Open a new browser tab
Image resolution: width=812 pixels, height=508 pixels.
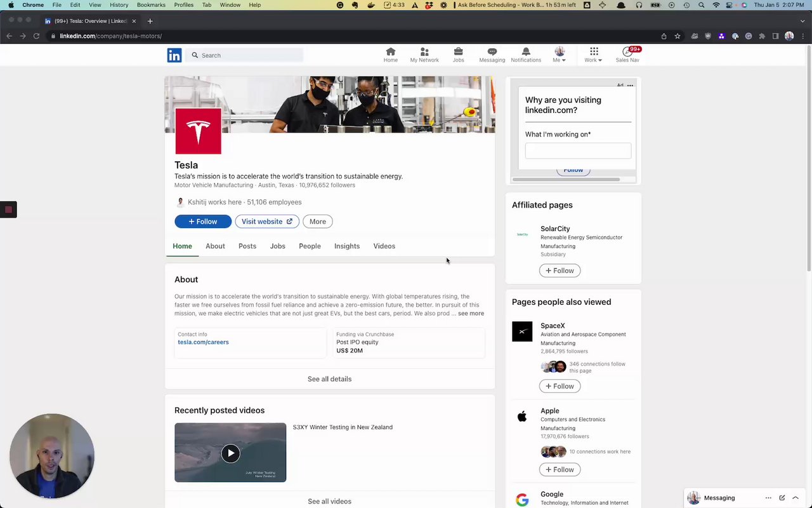pyautogui.click(x=150, y=21)
